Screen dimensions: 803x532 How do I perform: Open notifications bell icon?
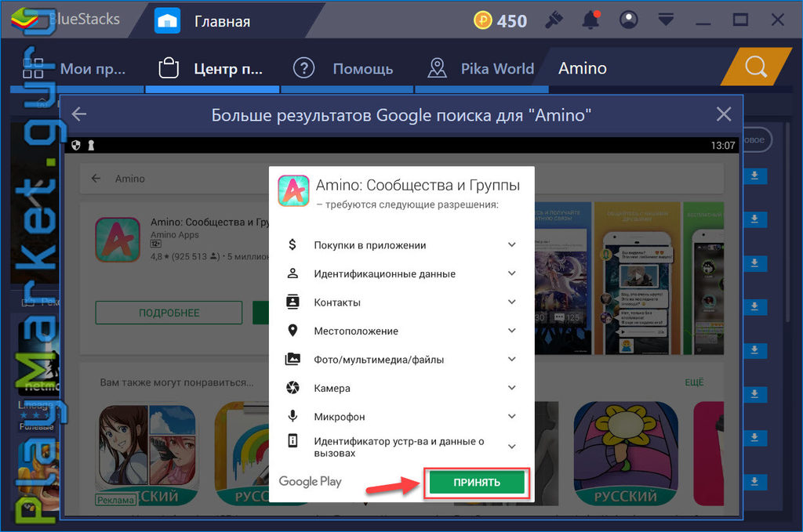(x=591, y=20)
